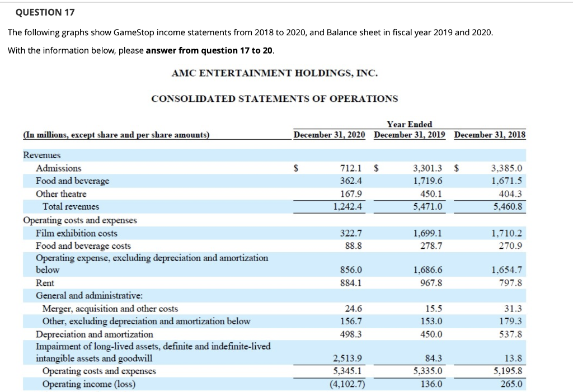This screenshot has width=573, height=392.
Task: Click the Film exhibition costs label
Action: click(x=77, y=233)
